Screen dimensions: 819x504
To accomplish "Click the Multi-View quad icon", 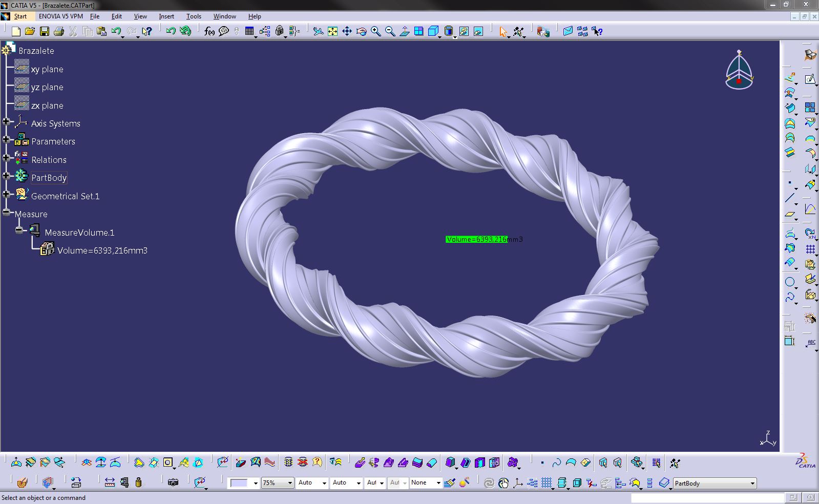I will point(419,32).
